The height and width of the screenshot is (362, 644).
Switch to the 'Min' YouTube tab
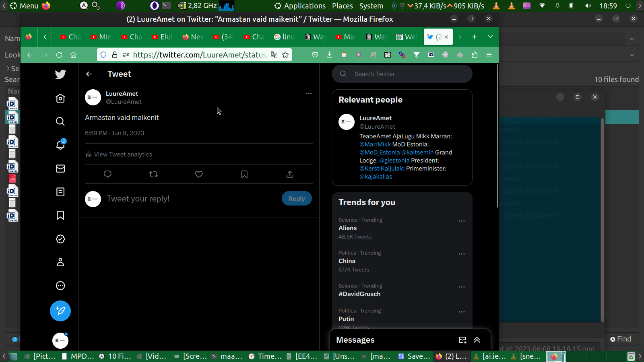tap(101, 37)
